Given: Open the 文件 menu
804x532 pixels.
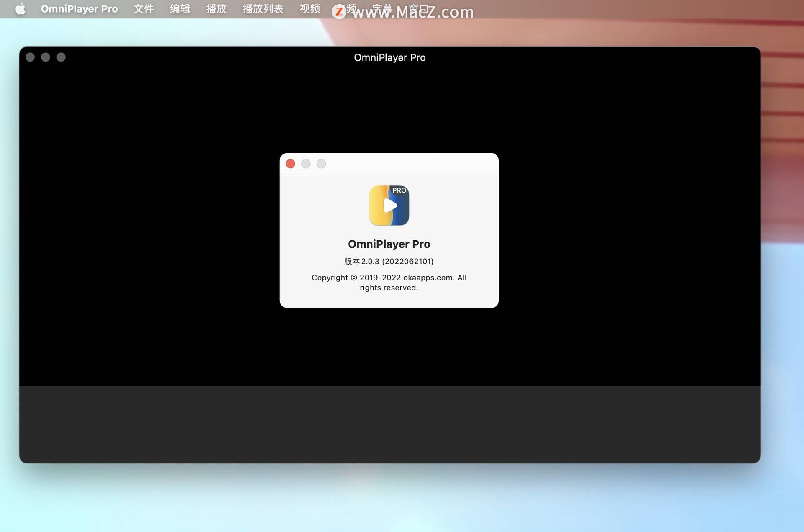Looking at the screenshot, I should coord(144,9).
